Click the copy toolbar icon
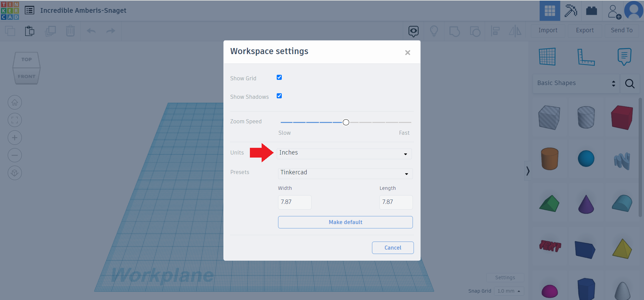644x300 pixels. pyautogui.click(x=10, y=31)
